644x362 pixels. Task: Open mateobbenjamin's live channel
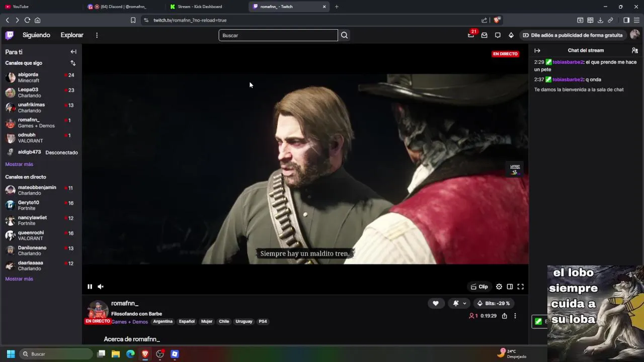41,190
